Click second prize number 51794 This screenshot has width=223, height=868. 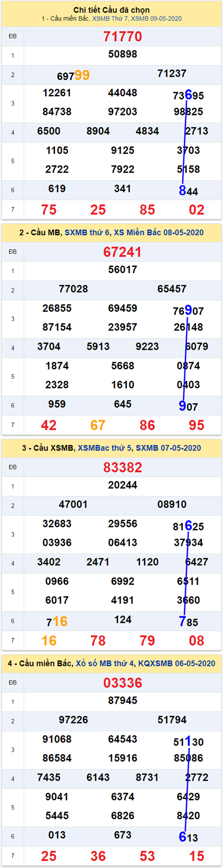click(x=172, y=720)
